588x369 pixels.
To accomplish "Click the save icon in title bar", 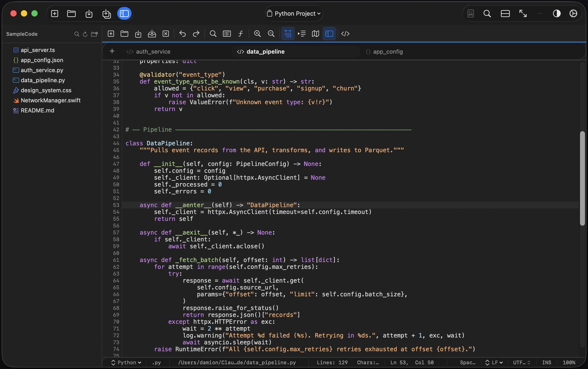I will pyautogui.click(x=89, y=14).
